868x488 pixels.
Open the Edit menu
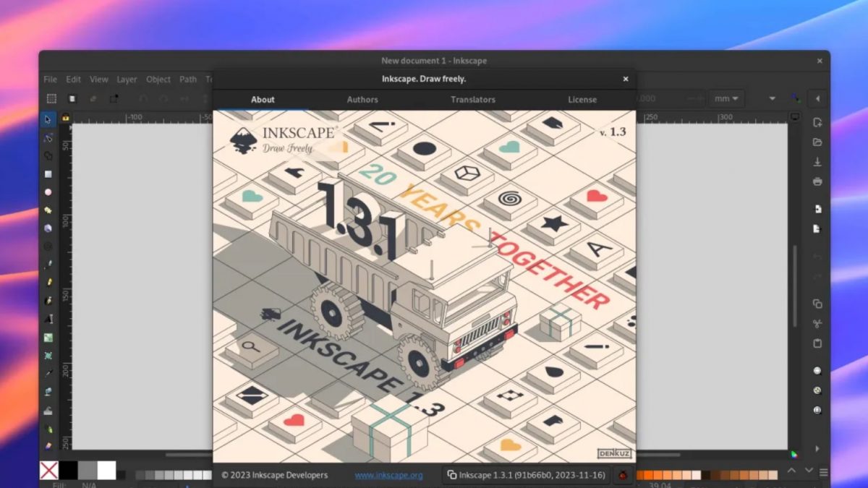click(74, 80)
